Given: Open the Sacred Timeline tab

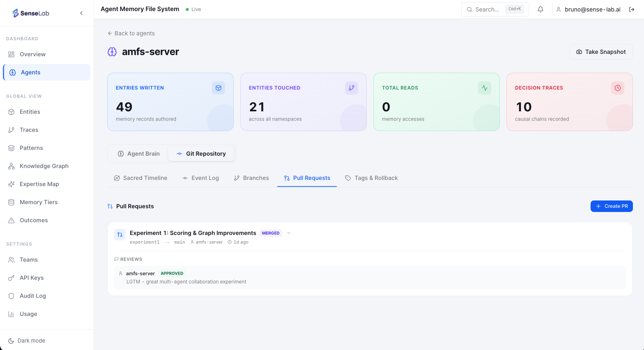Looking at the screenshot, I should click(x=140, y=178).
